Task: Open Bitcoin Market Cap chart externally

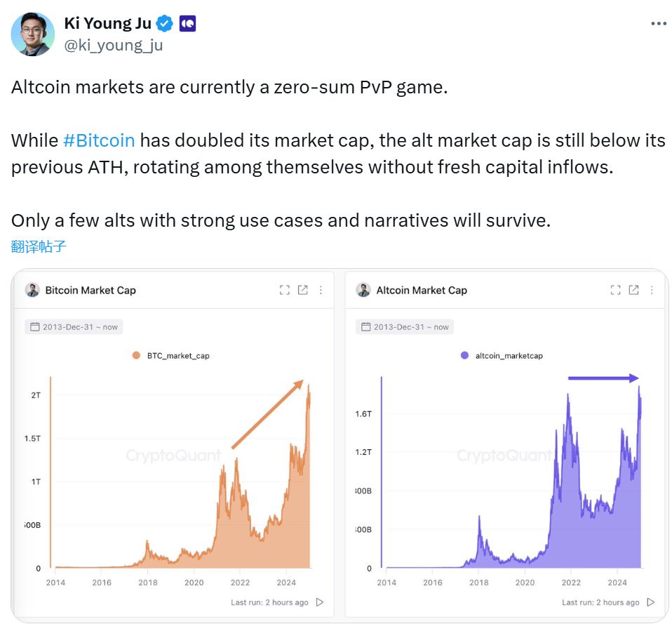Action: tap(302, 290)
